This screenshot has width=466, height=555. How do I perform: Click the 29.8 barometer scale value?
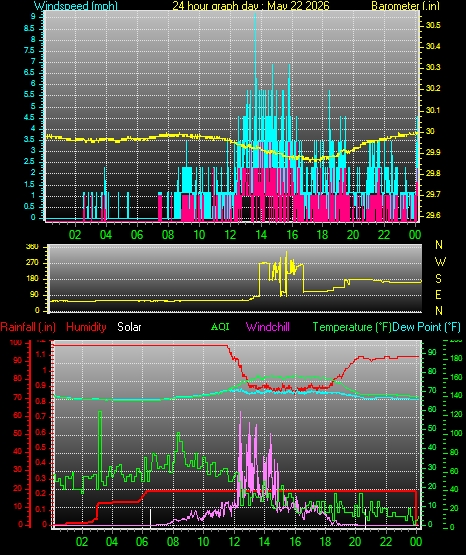433,173
